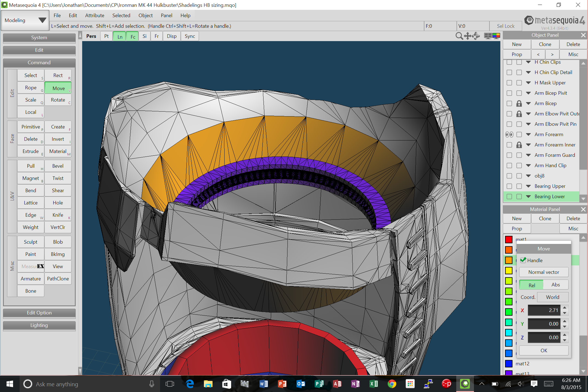Select the Knife command
Screen dimensions: 588x392
(x=58, y=215)
